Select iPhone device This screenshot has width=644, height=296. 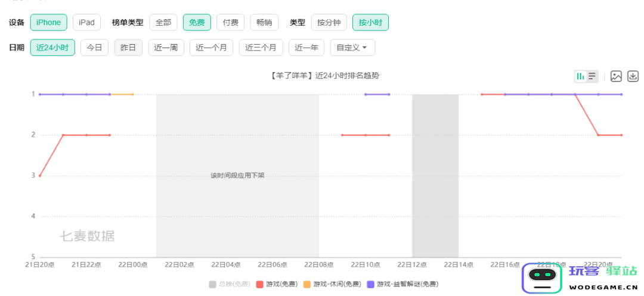click(x=48, y=23)
